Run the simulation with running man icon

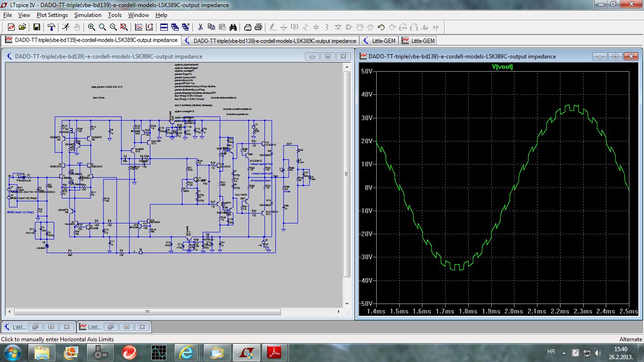click(66, 27)
